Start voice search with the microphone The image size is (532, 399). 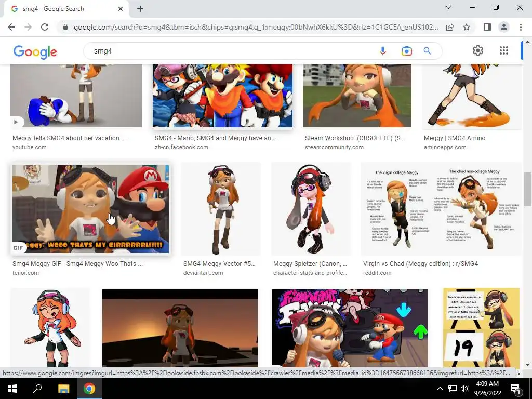[383, 51]
